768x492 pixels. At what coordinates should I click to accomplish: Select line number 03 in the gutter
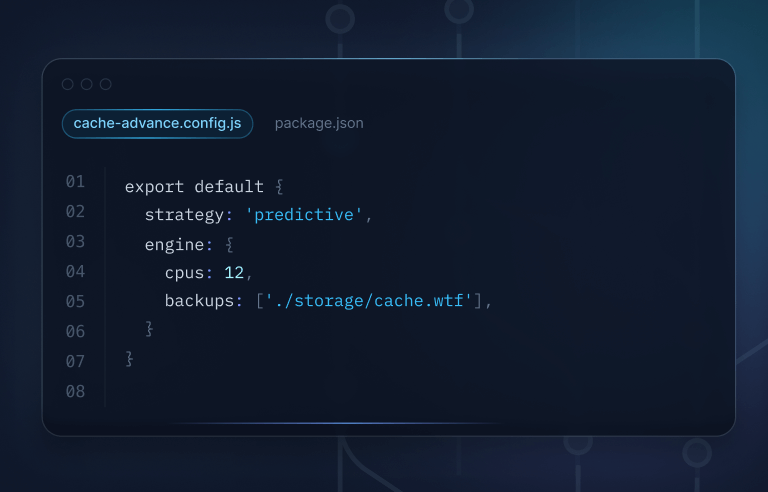click(76, 242)
